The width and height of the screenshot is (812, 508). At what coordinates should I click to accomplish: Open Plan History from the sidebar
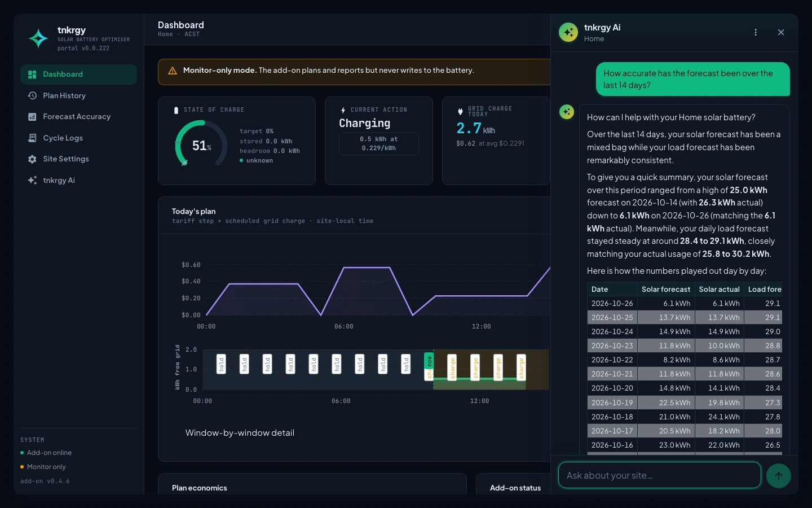coord(78,96)
